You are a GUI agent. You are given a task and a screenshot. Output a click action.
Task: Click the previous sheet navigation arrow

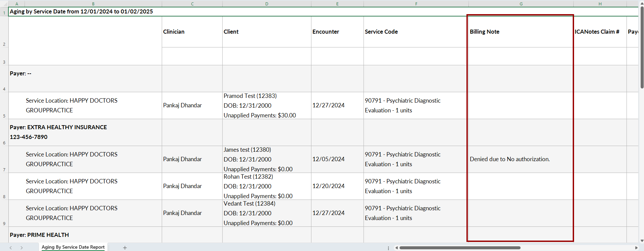pos(11,248)
